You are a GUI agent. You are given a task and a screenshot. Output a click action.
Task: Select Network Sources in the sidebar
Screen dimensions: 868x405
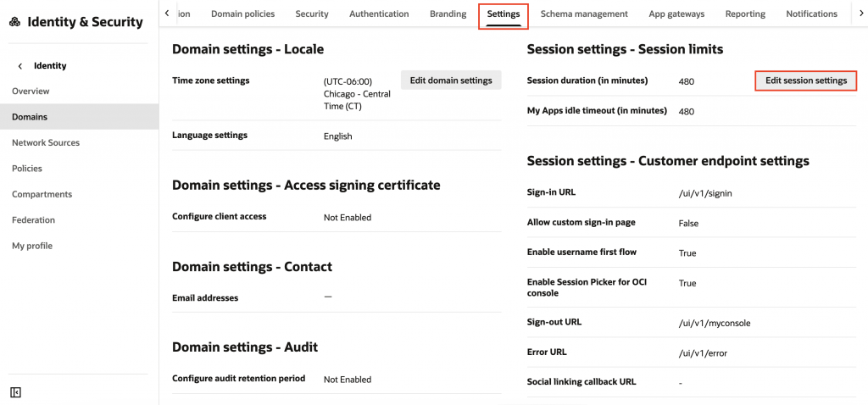click(x=46, y=142)
